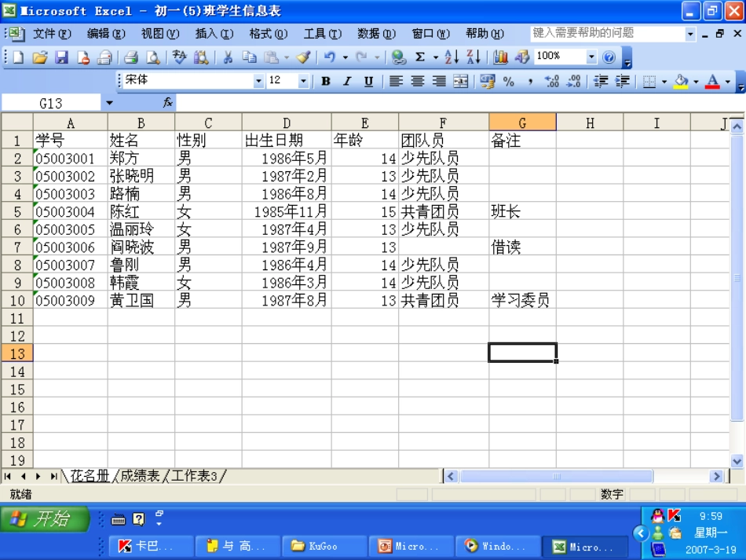Image resolution: width=746 pixels, height=560 pixels.
Task: Apply Comma style
Action: 531,82
